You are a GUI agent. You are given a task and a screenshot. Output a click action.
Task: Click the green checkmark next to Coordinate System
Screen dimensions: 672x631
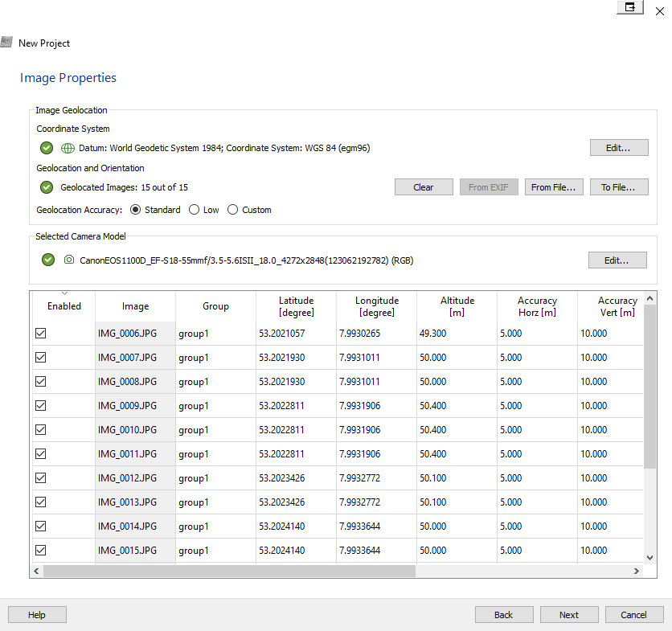pyautogui.click(x=47, y=148)
